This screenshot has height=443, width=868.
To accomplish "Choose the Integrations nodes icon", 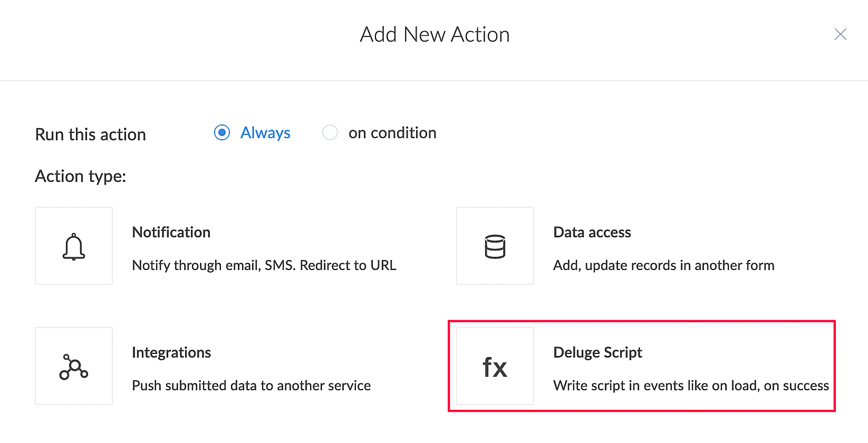I will (74, 367).
